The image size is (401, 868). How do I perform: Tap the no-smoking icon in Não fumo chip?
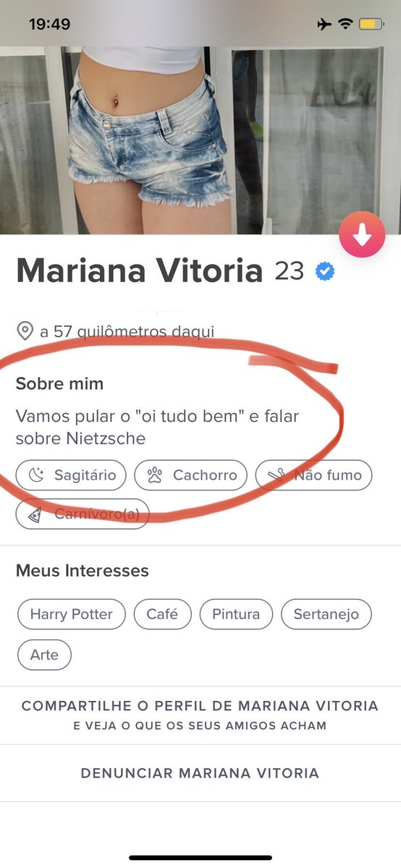coord(276,475)
